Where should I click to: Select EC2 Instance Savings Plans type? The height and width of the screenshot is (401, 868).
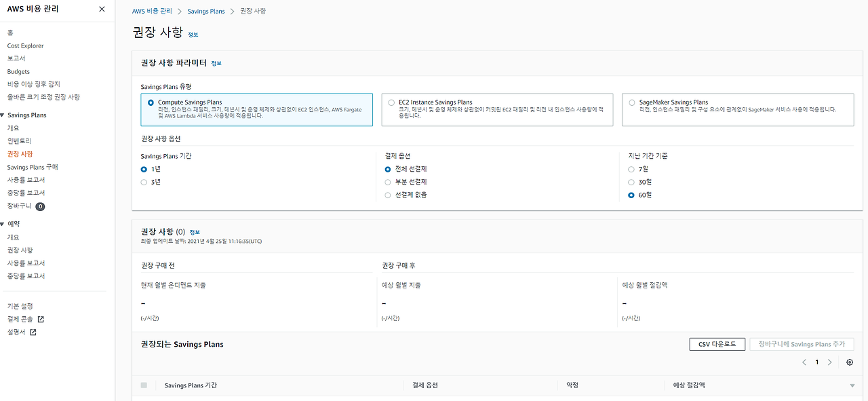click(x=497, y=110)
